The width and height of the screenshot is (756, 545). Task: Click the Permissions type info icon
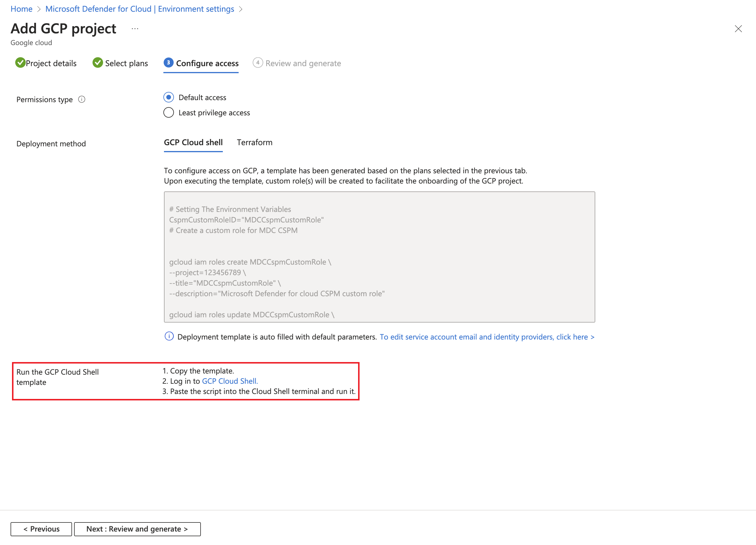(x=82, y=99)
